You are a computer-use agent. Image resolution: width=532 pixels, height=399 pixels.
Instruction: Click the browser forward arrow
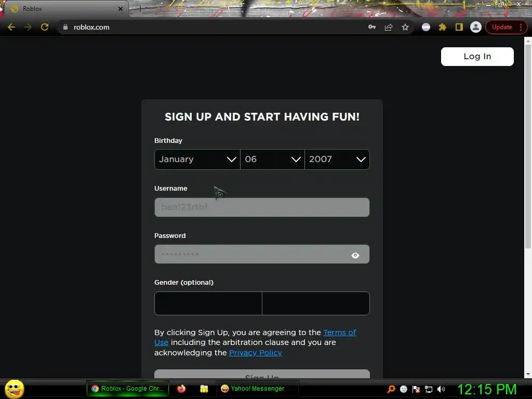click(x=28, y=27)
